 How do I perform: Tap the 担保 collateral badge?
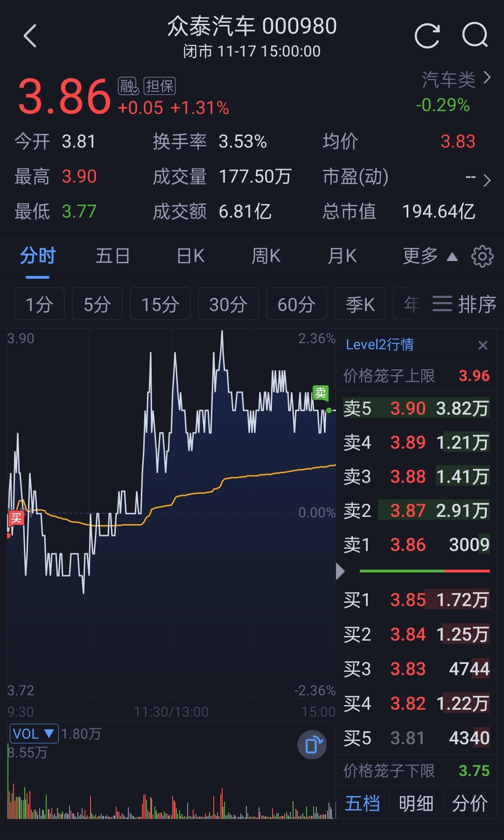click(160, 86)
